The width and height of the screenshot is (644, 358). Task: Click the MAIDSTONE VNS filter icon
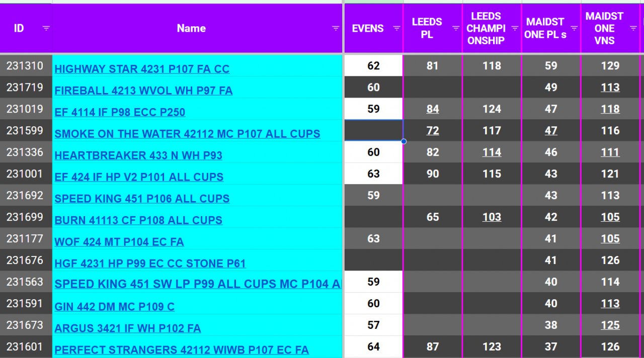(633, 28)
